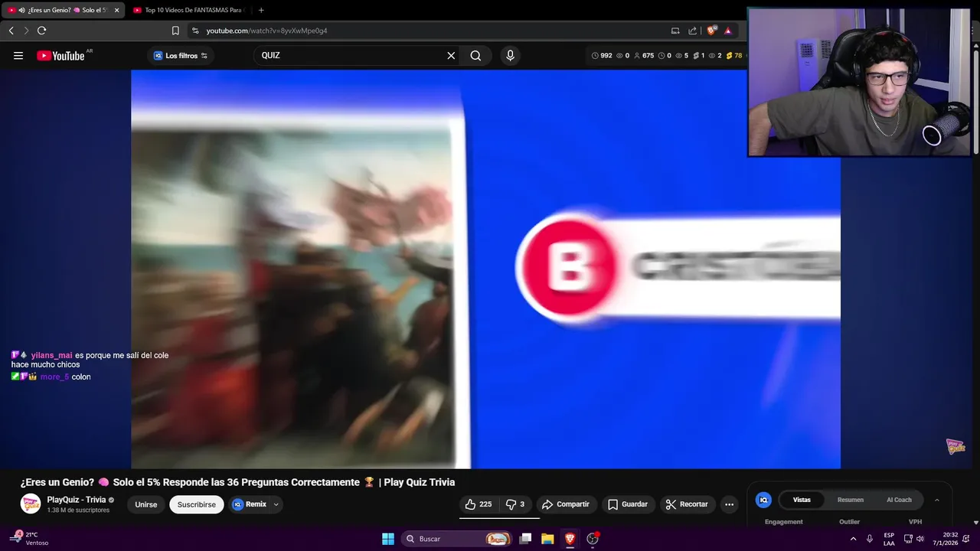This screenshot has width=980, height=551.
Task: Clear the QUIZ search text
Action: coord(451,55)
